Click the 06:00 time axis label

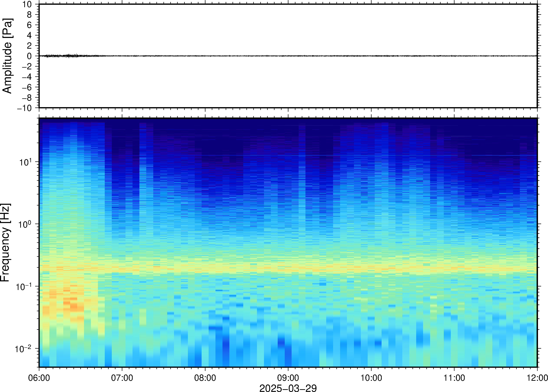(39, 378)
